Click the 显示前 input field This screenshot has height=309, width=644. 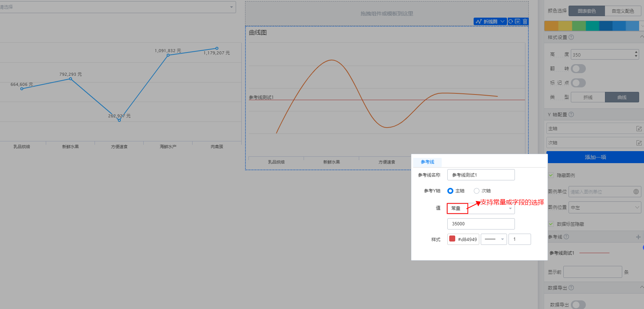pos(593,272)
